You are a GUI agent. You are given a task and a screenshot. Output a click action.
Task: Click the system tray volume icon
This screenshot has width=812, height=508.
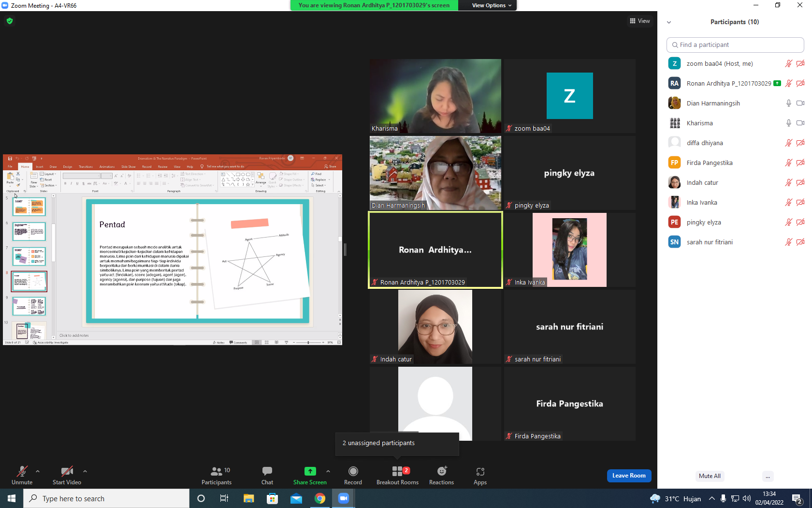pyautogui.click(x=747, y=498)
